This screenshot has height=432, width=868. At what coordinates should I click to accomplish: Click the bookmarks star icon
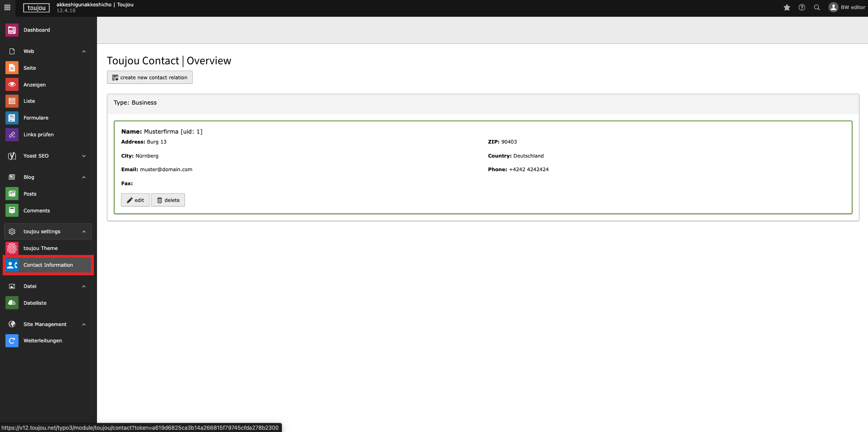coord(787,8)
